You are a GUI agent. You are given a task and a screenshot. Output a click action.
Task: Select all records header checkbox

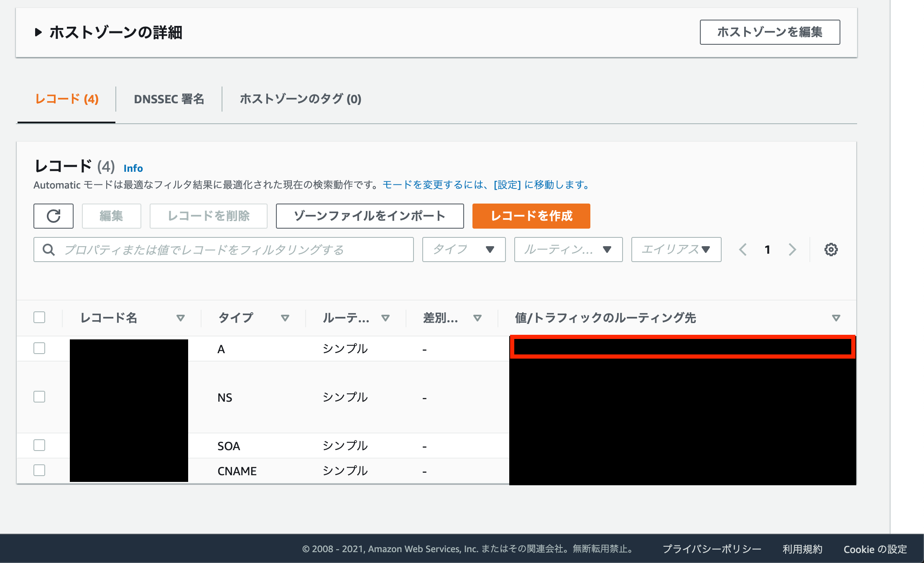coord(39,317)
